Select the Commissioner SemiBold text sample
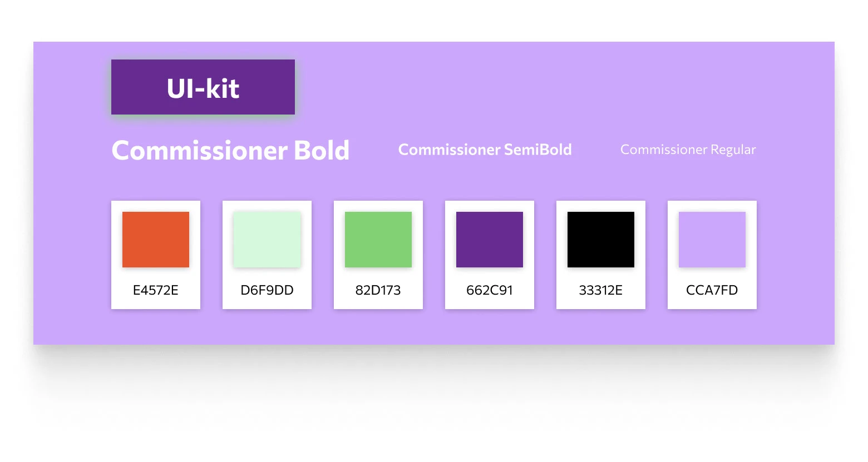Viewport: 868px width, 462px height. 485,150
